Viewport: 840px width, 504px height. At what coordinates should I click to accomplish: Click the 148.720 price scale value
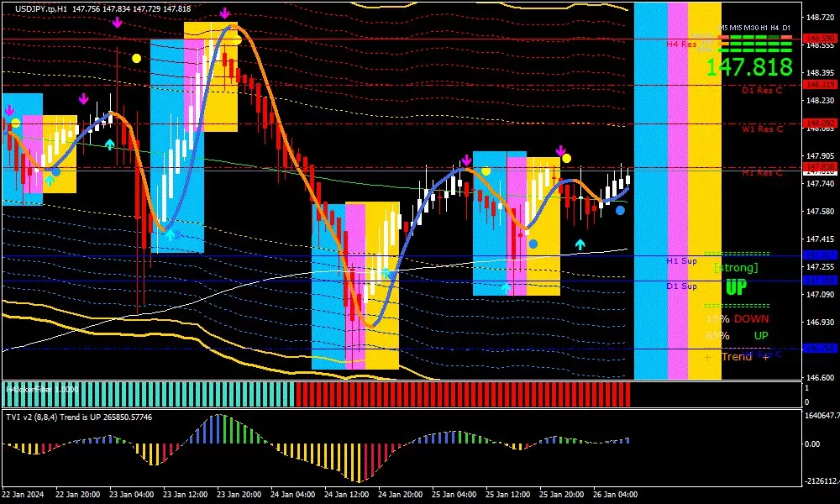tap(820, 18)
